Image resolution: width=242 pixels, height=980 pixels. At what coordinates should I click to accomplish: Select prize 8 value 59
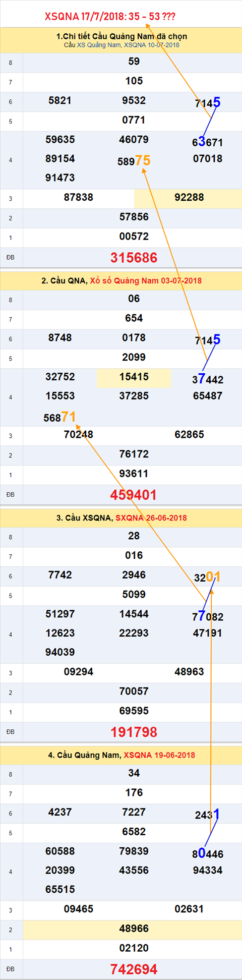[x=134, y=62]
